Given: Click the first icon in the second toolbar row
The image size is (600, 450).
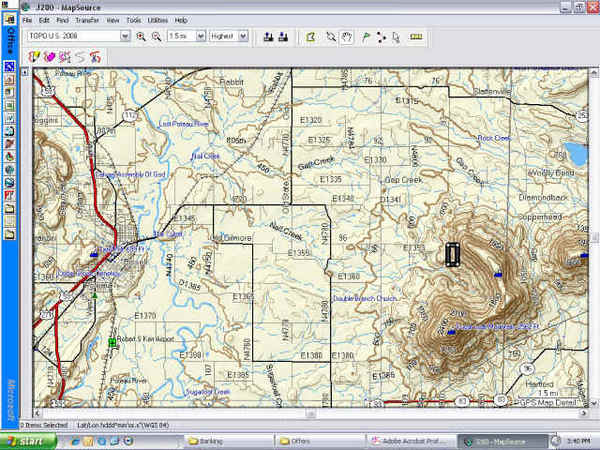Looking at the screenshot, I should (34, 57).
